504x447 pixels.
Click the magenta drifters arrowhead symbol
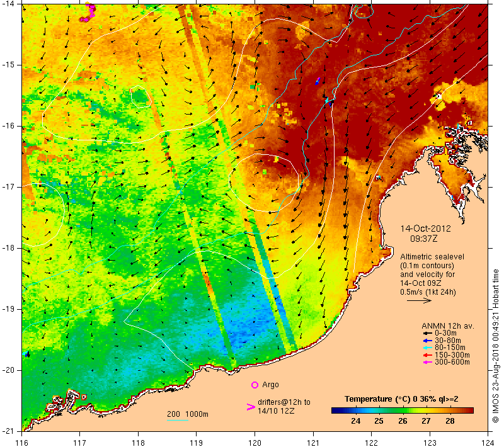(x=251, y=407)
